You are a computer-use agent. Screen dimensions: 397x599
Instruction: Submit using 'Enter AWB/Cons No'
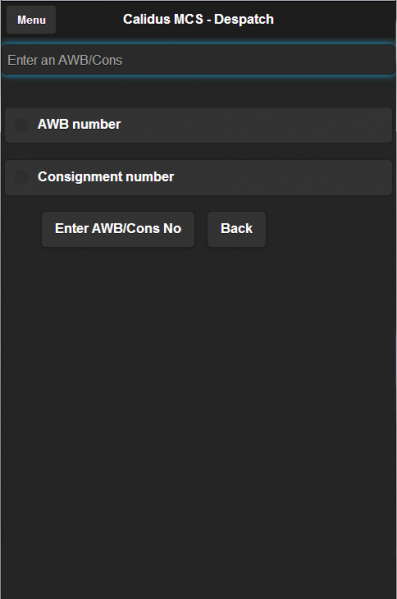coord(118,229)
